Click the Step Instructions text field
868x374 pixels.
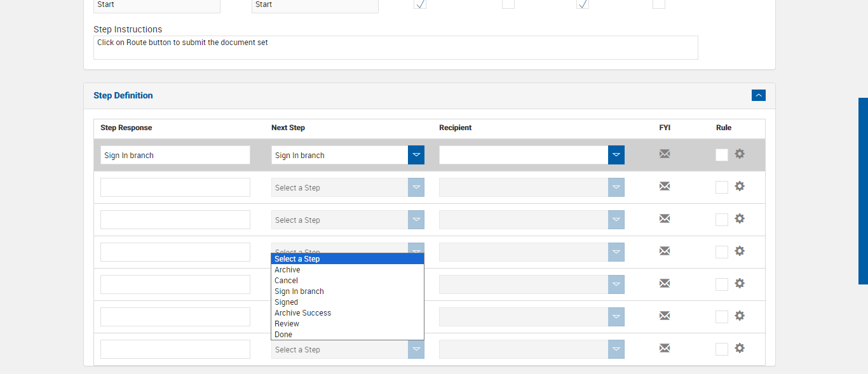coord(395,48)
